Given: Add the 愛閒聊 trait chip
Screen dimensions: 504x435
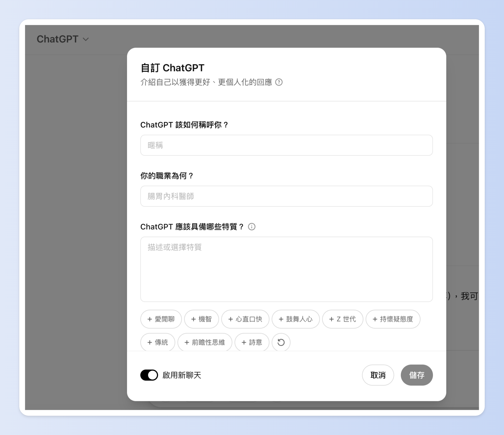Looking at the screenshot, I should point(161,319).
